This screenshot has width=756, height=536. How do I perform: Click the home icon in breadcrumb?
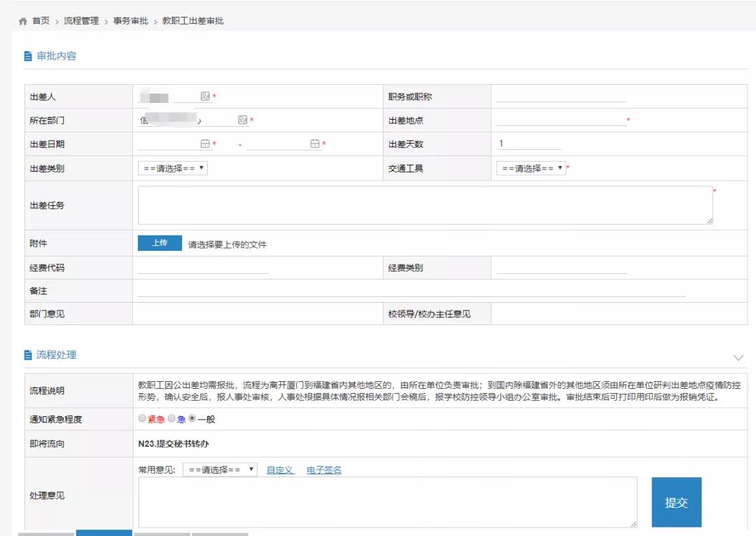[x=23, y=22]
